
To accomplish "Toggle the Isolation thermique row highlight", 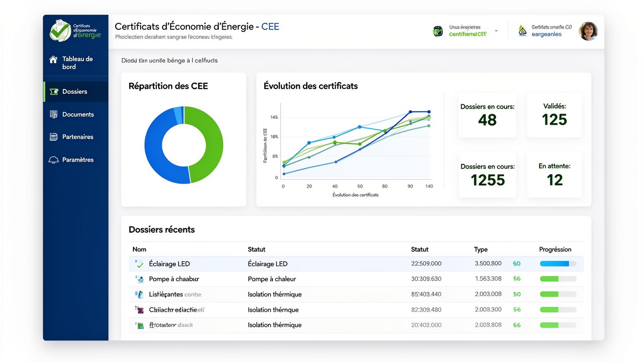I will pos(275,294).
